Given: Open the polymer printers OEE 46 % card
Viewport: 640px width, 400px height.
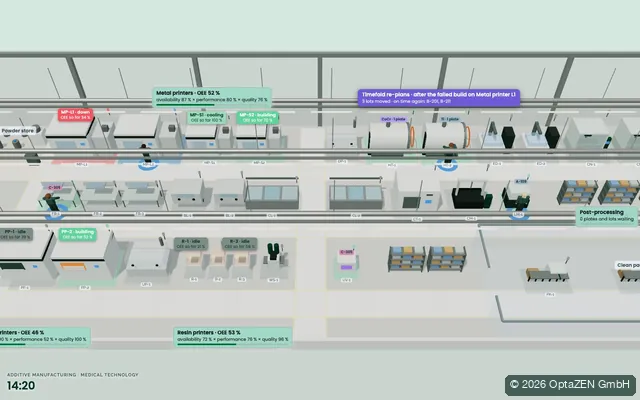Looking at the screenshot, I should click(x=44, y=337).
